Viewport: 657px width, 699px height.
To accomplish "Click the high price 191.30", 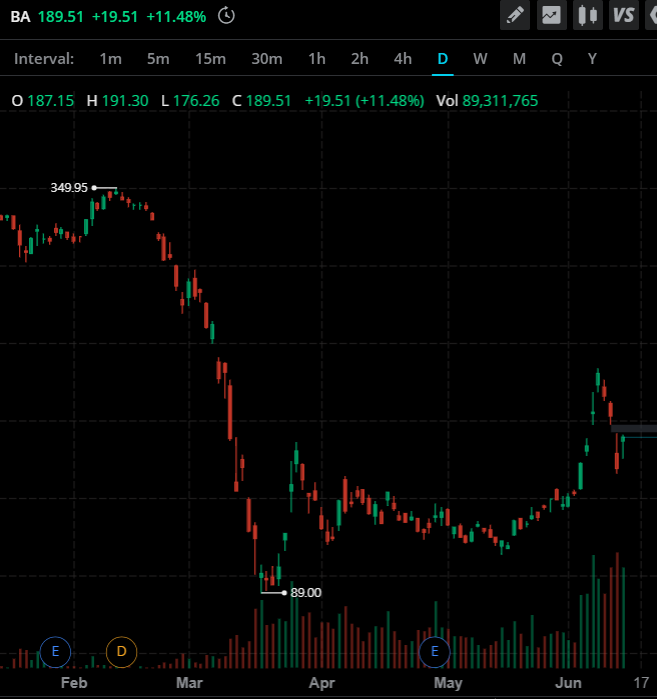I will pos(125,101).
